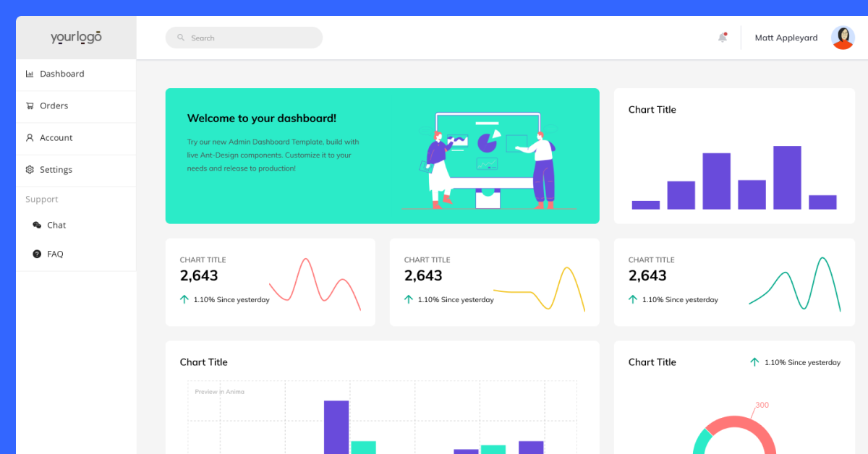Screen dimensions: 868x454
Task: Type in the Search field
Action: coord(250,38)
